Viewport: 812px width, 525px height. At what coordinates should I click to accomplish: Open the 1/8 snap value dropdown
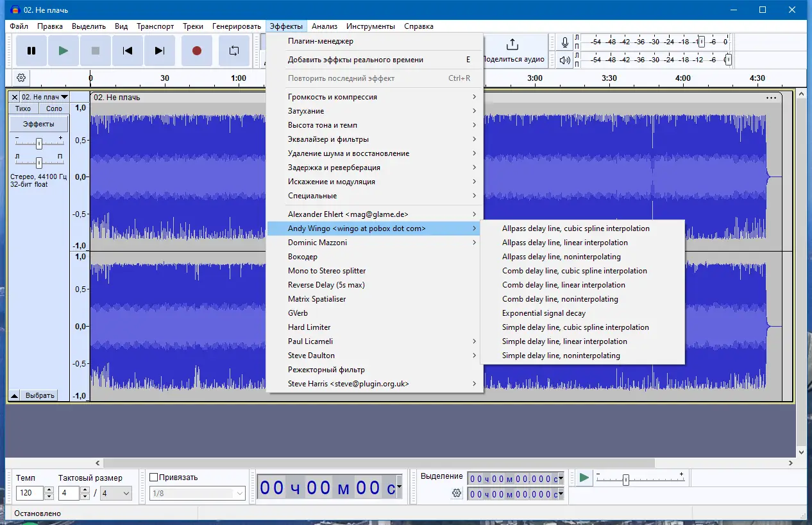click(197, 494)
